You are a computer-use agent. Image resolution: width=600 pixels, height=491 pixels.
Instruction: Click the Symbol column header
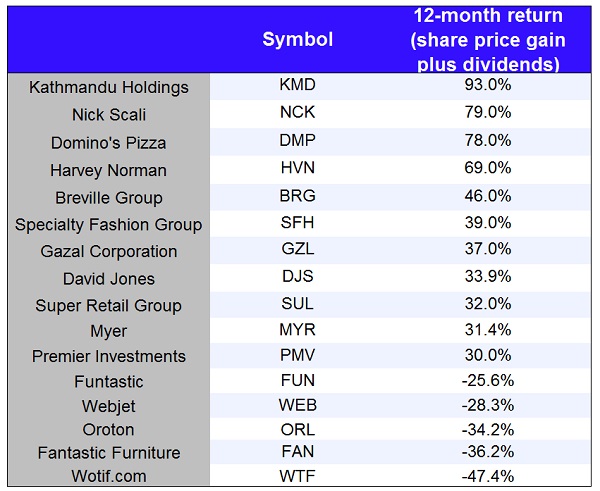[297, 40]
